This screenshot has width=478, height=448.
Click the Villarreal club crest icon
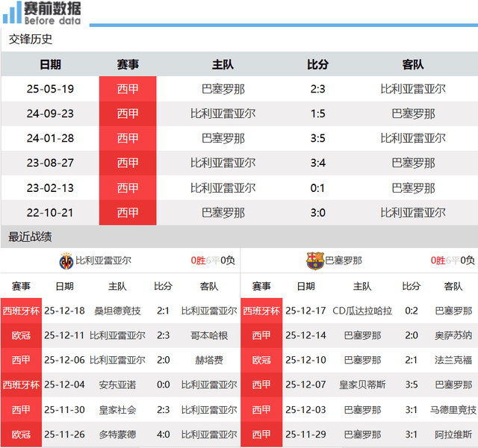tap(66, 261)
